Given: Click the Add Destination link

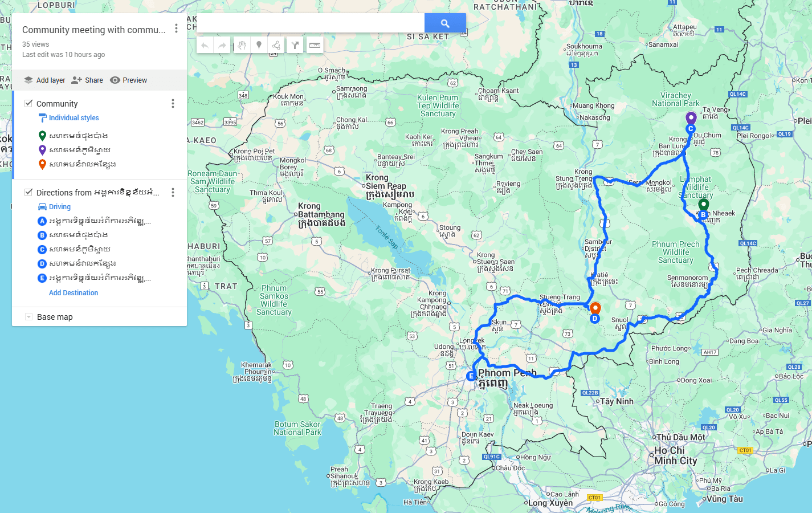Looking at the screenshot, I should coord(74,293).
